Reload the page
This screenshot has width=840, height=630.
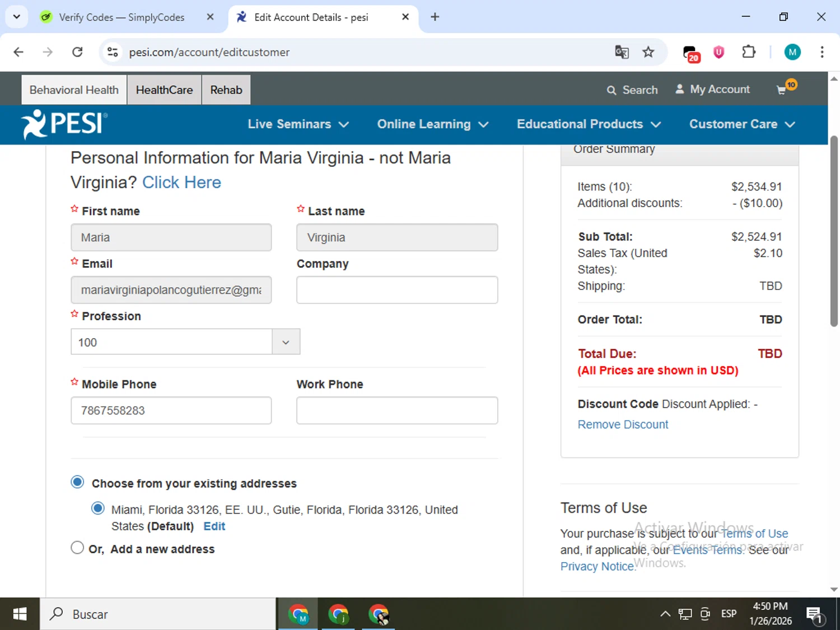[77, 52]
